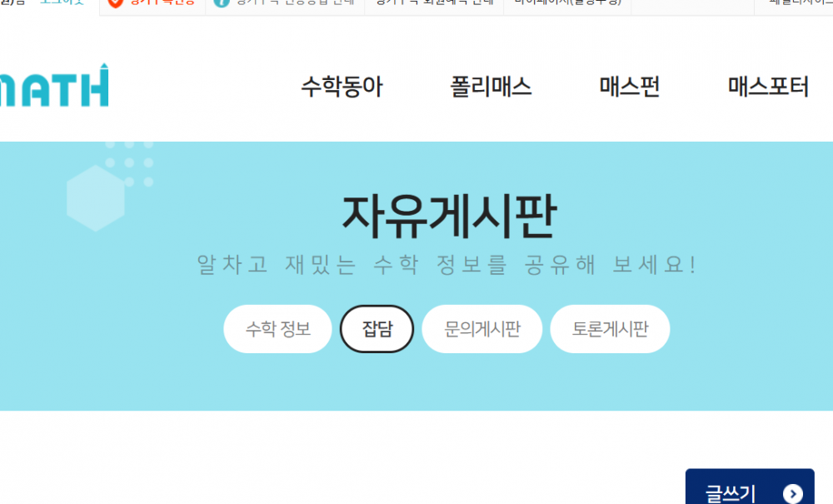Viewport: 833px width, 504px height.
Task: Click the 글쓰기 write-post button
Action: (x=750, y=487)
